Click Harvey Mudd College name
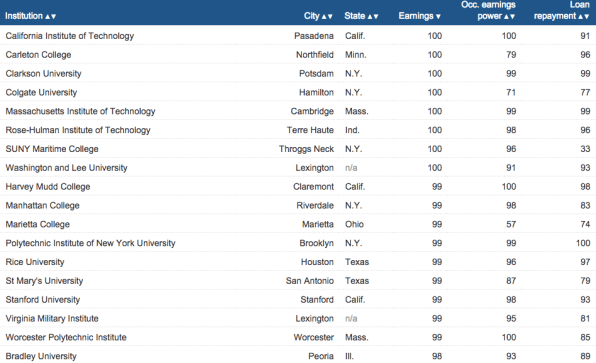 click(48, 187)
